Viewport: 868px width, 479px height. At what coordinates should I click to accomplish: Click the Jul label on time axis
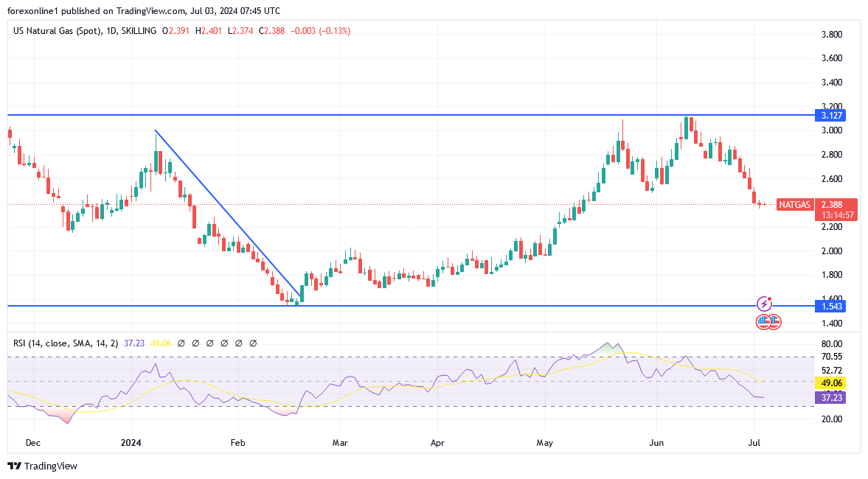(x=754, y=442)
